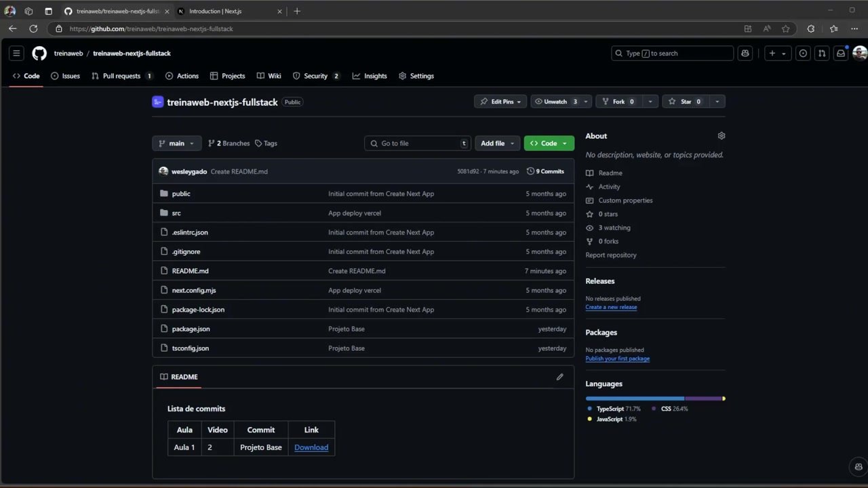Expand the Edit Pins dropdown
This screenshot has width=868, height=488.
point(500,102)
